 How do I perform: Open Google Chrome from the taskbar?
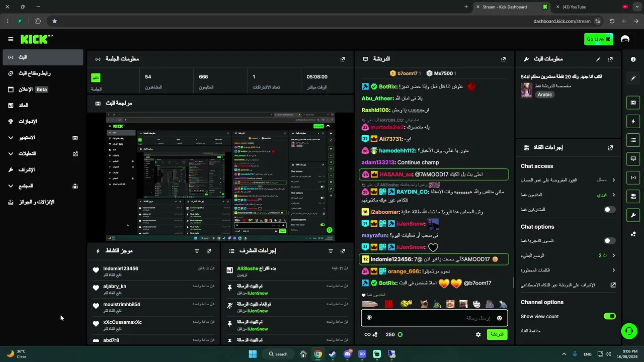click(318, 354)
